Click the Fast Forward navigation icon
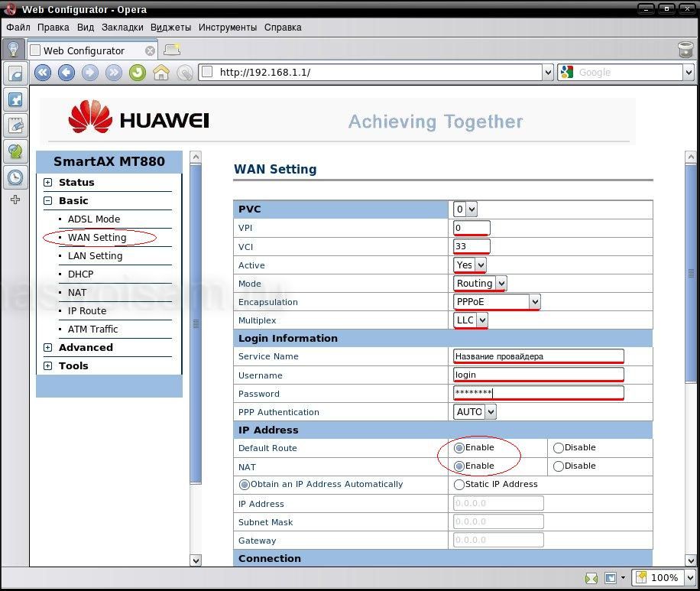This screenshot has height=591, width=700. click(114, 73)
